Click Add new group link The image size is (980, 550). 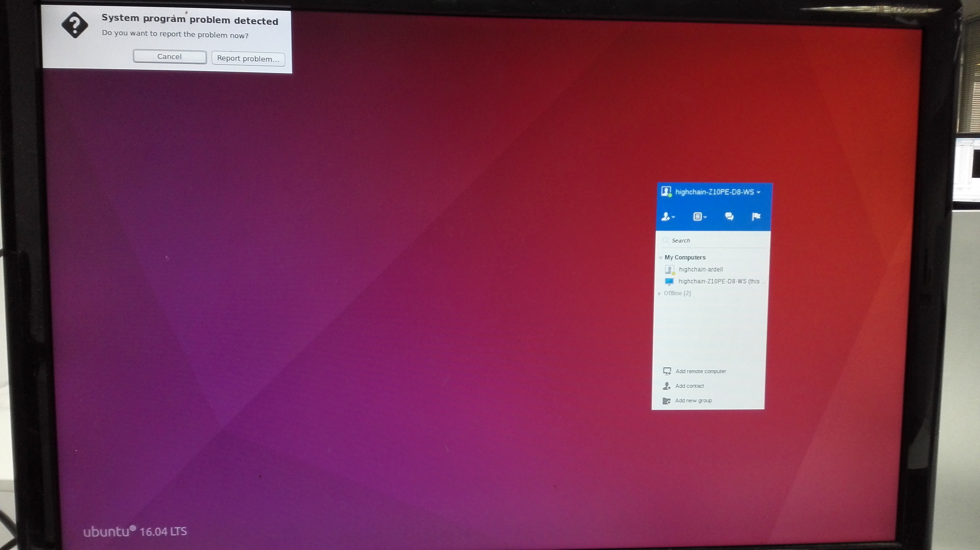(693, 400)
